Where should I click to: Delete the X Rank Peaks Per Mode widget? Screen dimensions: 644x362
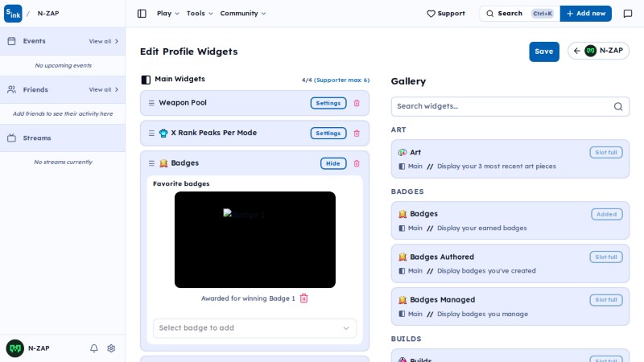tap(357, 133)
